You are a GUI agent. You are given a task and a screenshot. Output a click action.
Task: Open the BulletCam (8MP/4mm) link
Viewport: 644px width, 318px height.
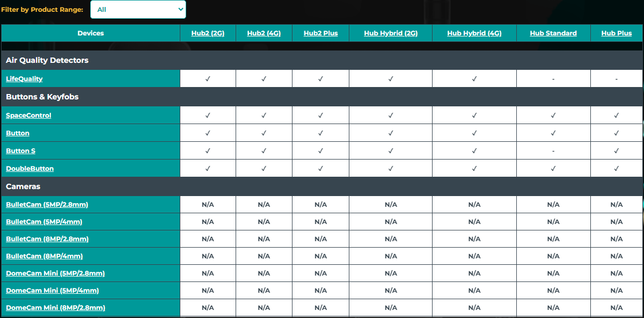(x=44, y=256)
